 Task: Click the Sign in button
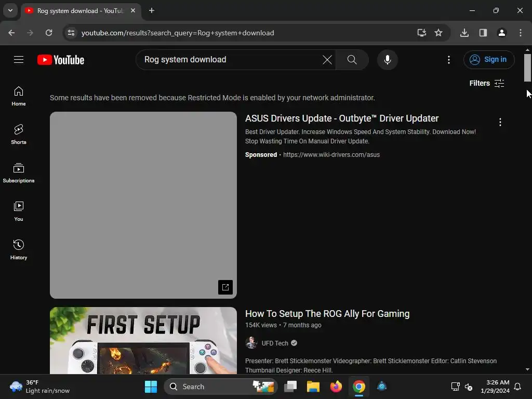488,60
